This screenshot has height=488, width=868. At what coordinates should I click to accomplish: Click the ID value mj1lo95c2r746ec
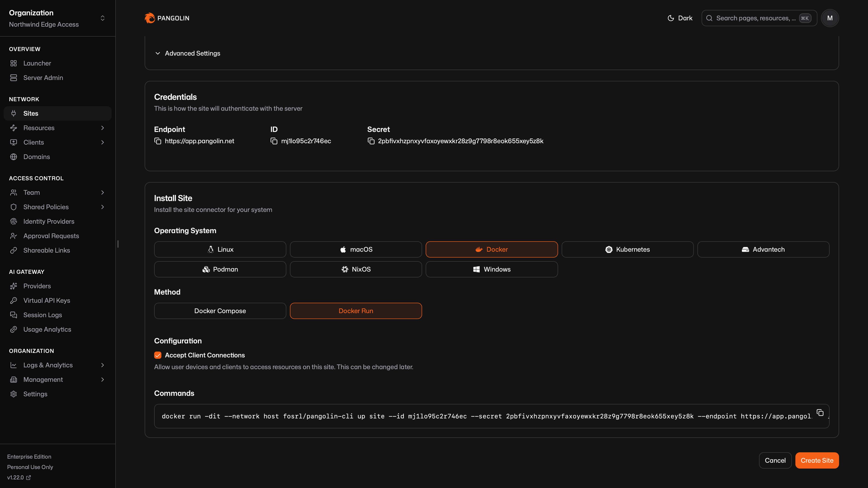pyautogui.click(x=306, y=141)
